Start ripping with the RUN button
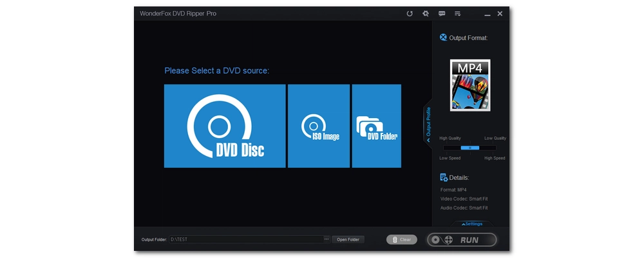The image size is (644, 258). [x=462, y=239]
